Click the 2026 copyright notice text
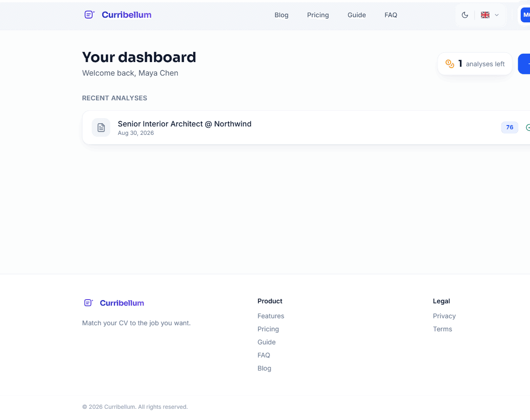The image size is (530, 420). tap(135, 407)
